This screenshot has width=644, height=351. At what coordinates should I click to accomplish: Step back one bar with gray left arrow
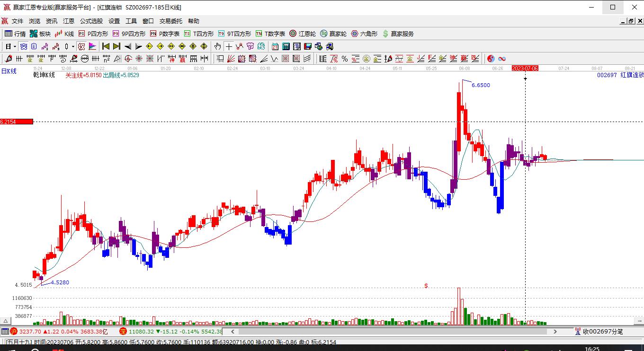coord(128,46)
